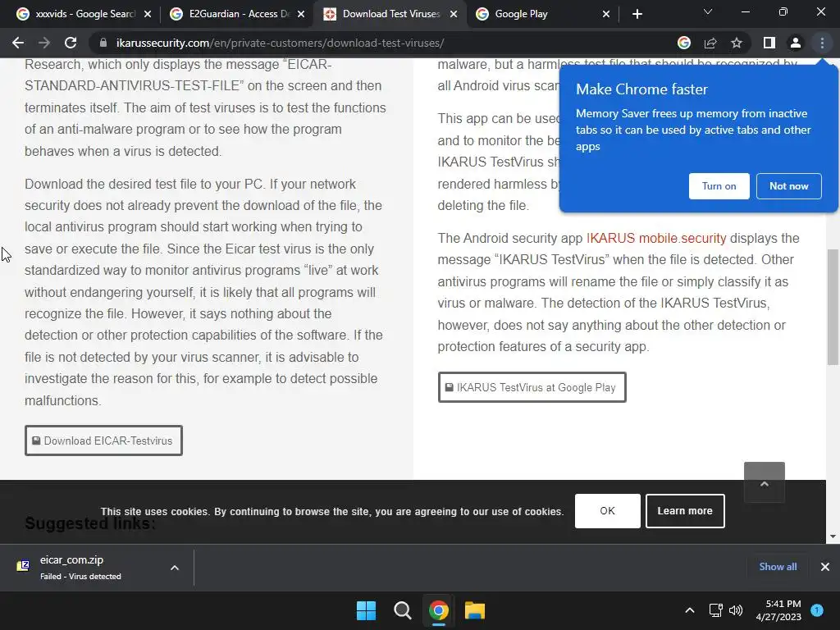Open the clock and date panel
This screenshot has width=840, height=630.
[778, 610]
